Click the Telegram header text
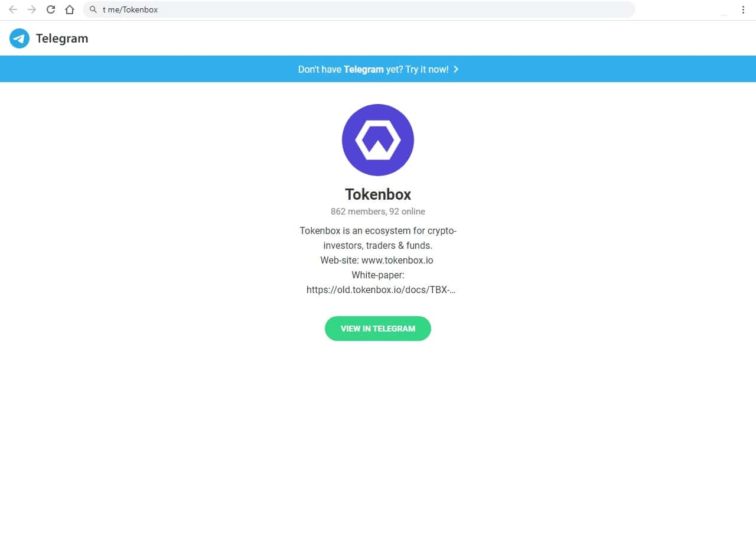This screenshot has height=559, width=756. 62,38
